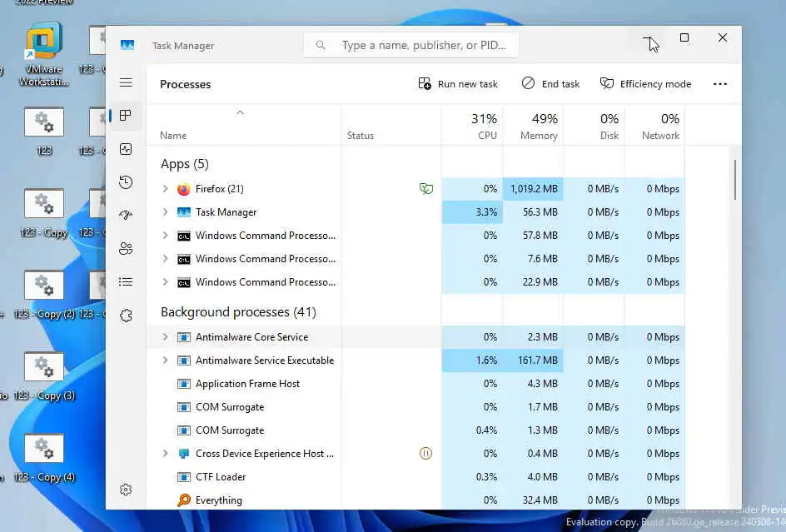Select Application Frame Host process name

click(x=247, y=384)
